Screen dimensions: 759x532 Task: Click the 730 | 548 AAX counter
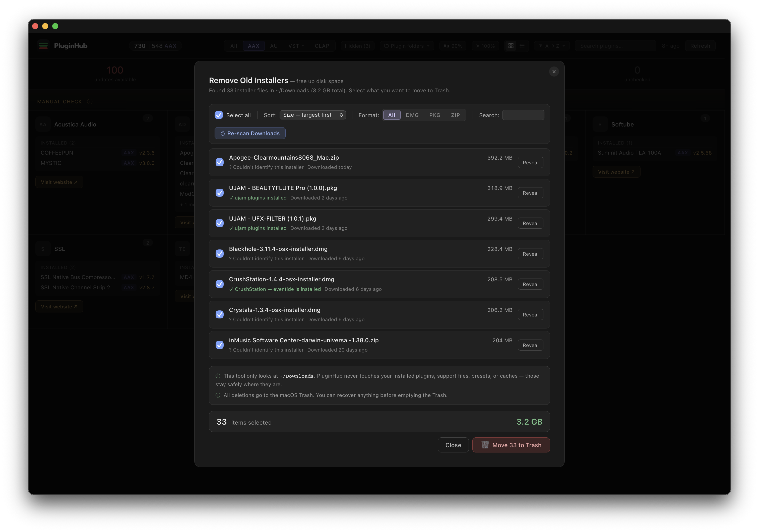155,46
